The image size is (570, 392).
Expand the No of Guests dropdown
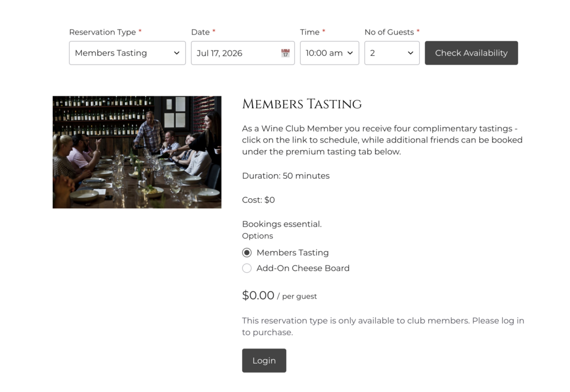392,53
